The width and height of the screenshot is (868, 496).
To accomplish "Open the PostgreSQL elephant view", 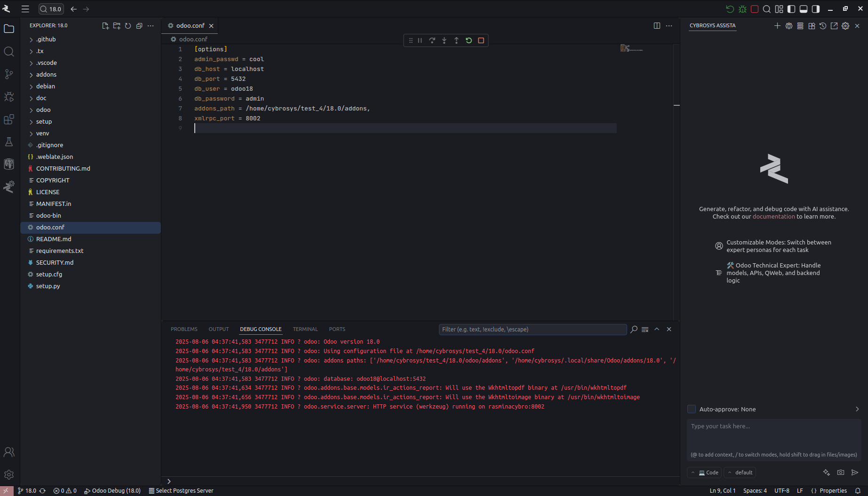I will [9, 164].
